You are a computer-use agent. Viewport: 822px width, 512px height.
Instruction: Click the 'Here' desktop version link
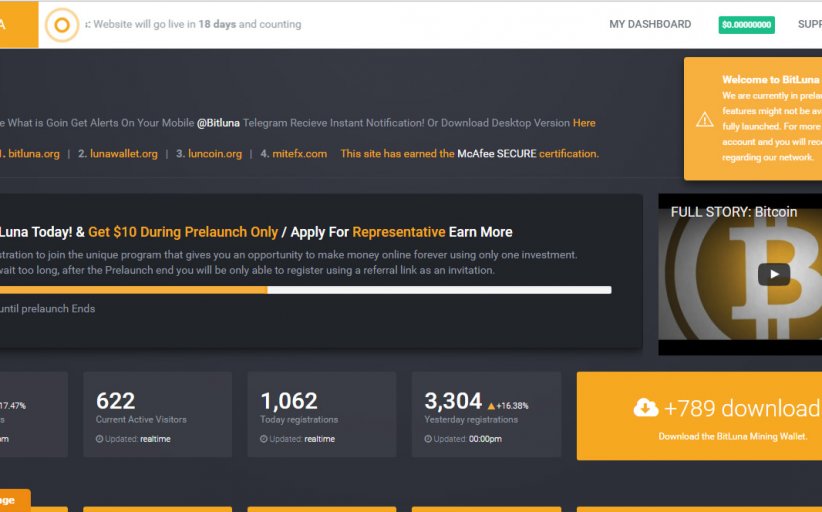tap(584, 123)
